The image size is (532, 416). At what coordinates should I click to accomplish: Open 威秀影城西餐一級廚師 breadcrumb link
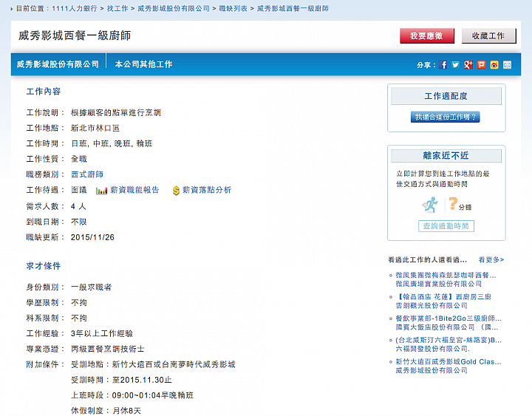293,8
